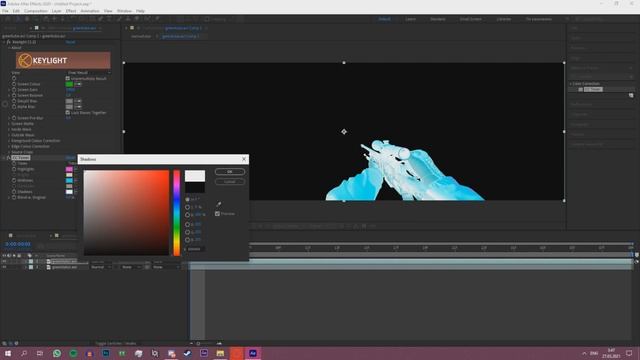The image size is (640, 360).
Task: Click Cancel in the Shadows color dialog
Action: (230, 182)
